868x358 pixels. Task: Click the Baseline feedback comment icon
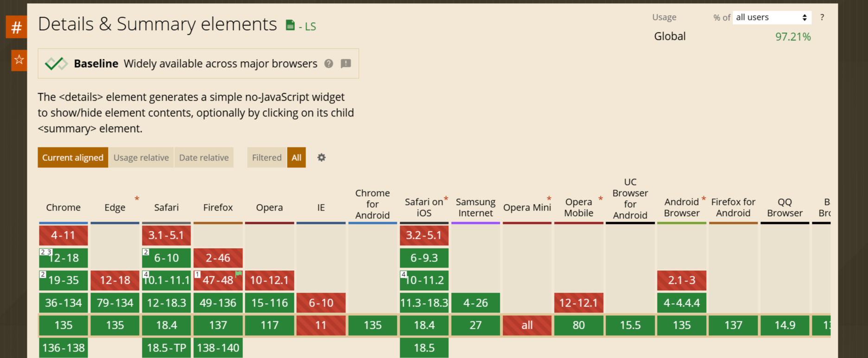[x=346, y=64]
